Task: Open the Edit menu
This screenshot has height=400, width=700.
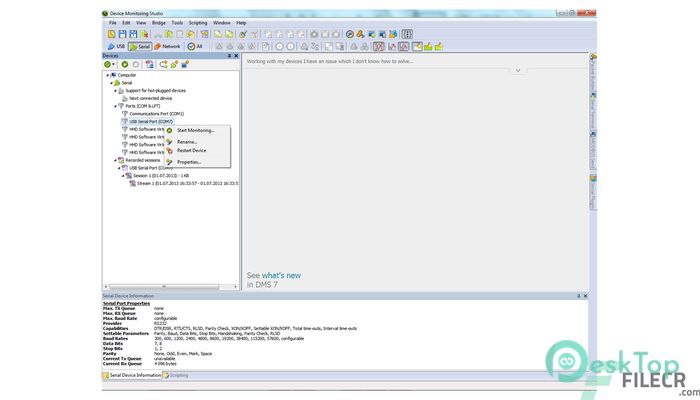Action: point(126,23)
